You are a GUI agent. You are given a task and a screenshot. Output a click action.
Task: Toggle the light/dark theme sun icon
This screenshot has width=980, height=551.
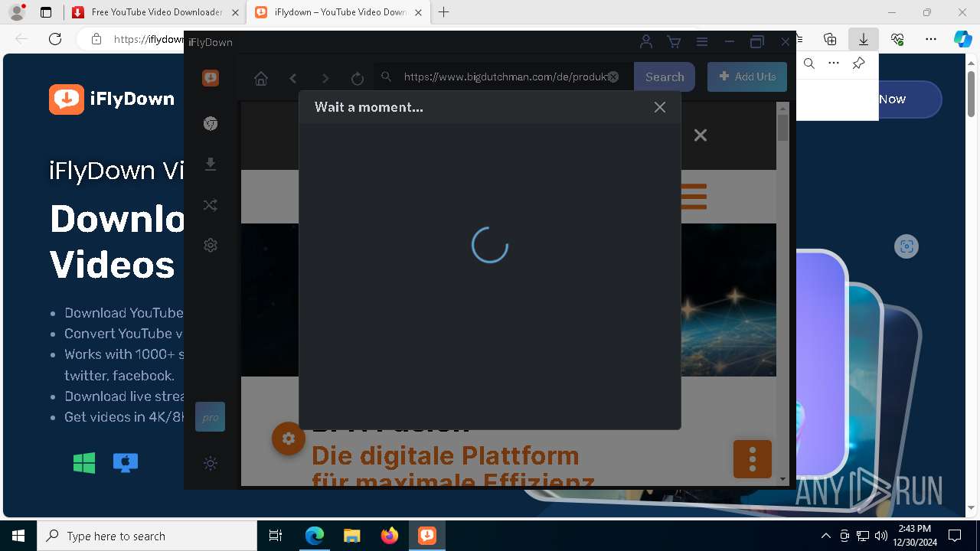pos(211,463)
